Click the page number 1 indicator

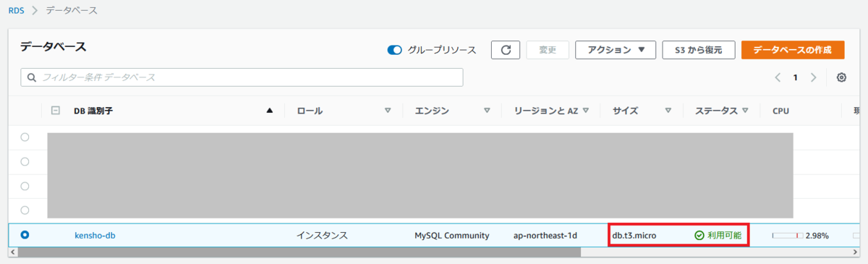pos(795,77)
